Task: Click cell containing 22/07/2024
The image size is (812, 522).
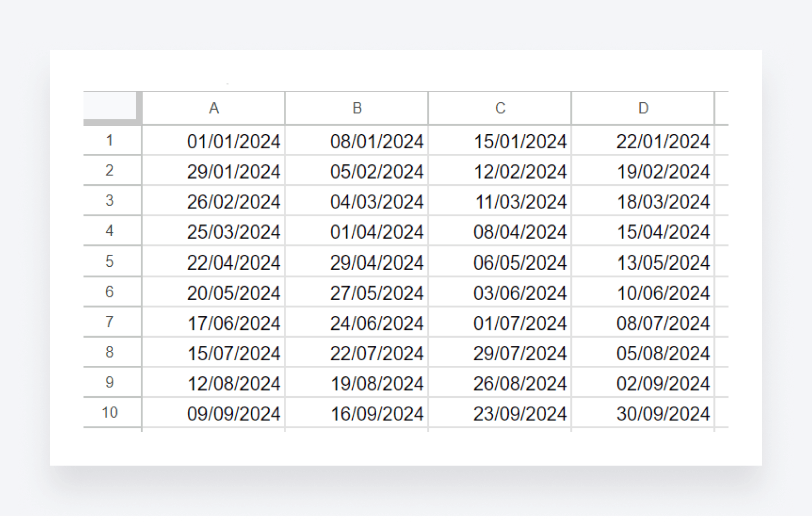Action: [356, 352]
